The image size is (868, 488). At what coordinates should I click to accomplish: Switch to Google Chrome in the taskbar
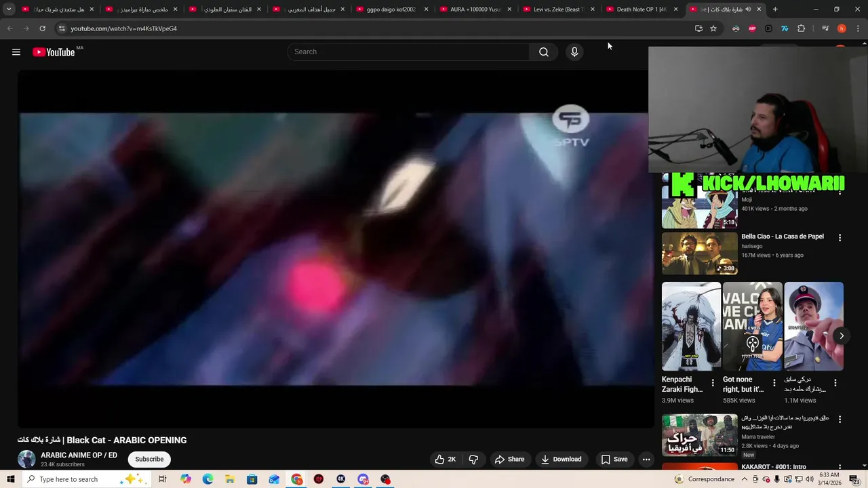click(x=297, y=479)
